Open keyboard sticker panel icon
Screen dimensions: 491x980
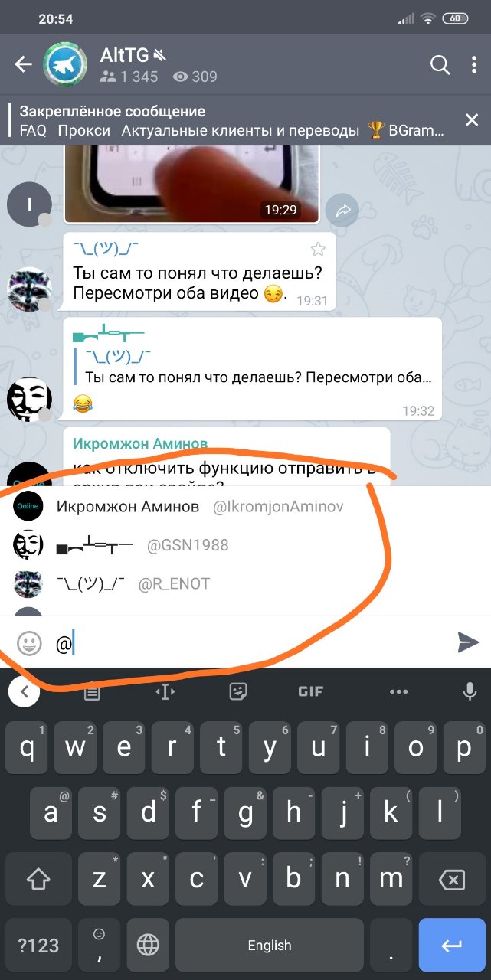238,691
